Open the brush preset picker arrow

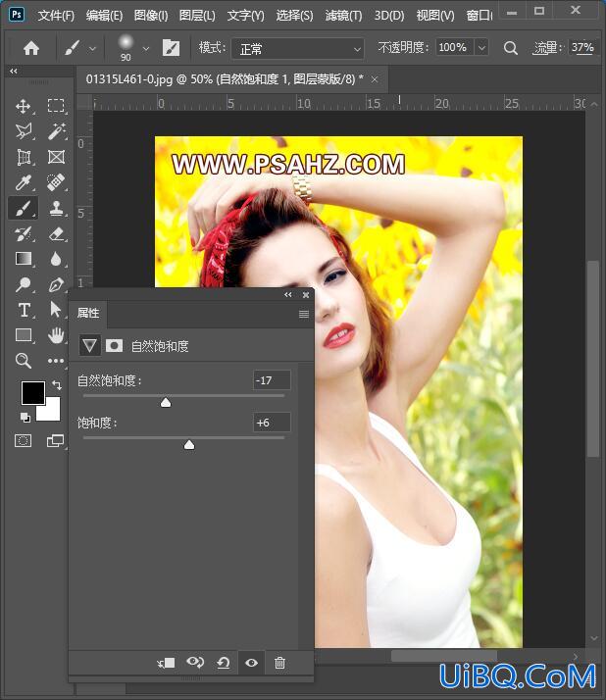coord(146,48)
